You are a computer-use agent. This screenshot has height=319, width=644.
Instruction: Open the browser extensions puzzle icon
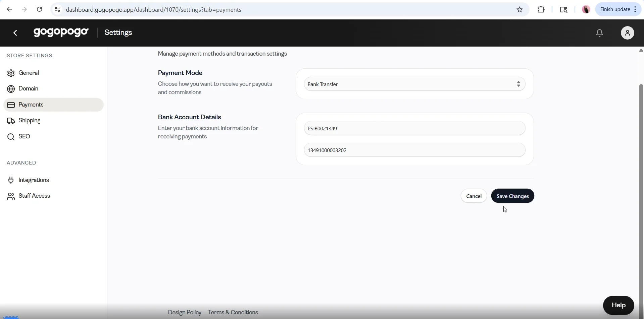click(x=541, y=9)
